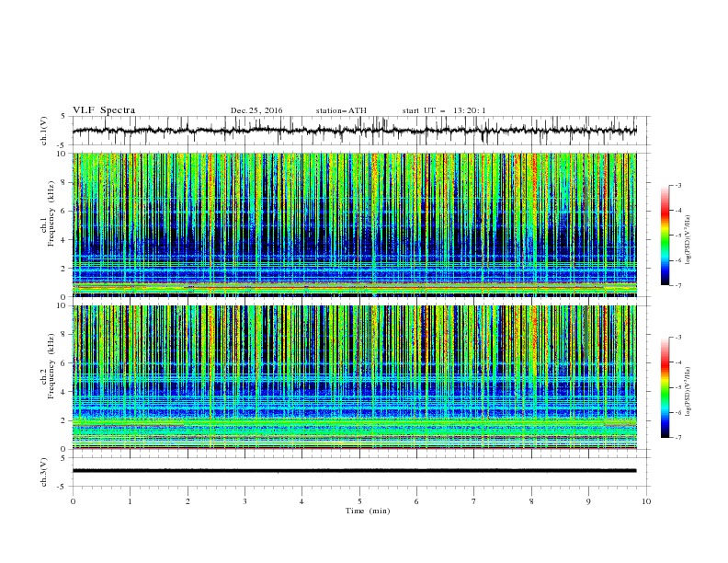728x563 pixels.
Task: Click the '-7' value on ch.2 color bar
Action: pyautogui.click(x=677, y=438)
